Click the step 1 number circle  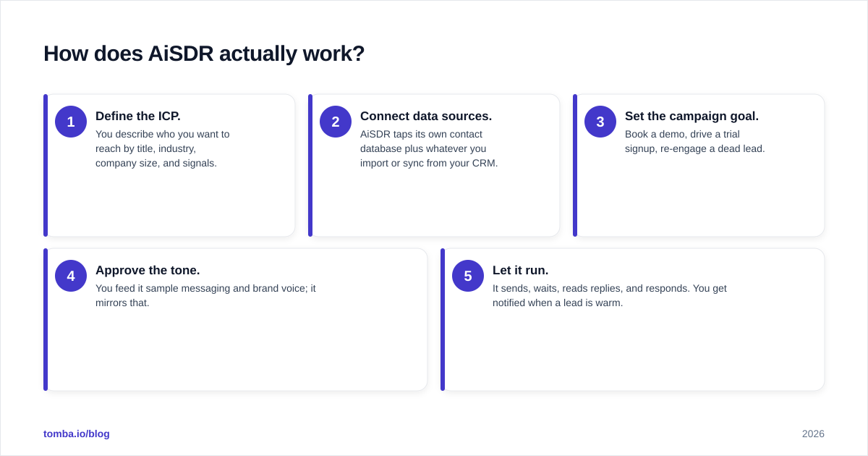(71, 122)
